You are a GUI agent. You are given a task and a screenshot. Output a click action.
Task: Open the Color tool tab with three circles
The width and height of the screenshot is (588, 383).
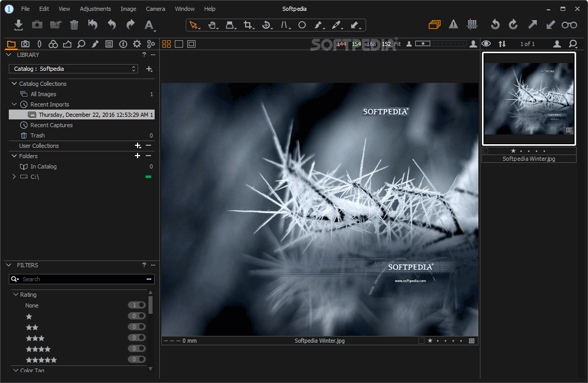(x=53, y=44)
